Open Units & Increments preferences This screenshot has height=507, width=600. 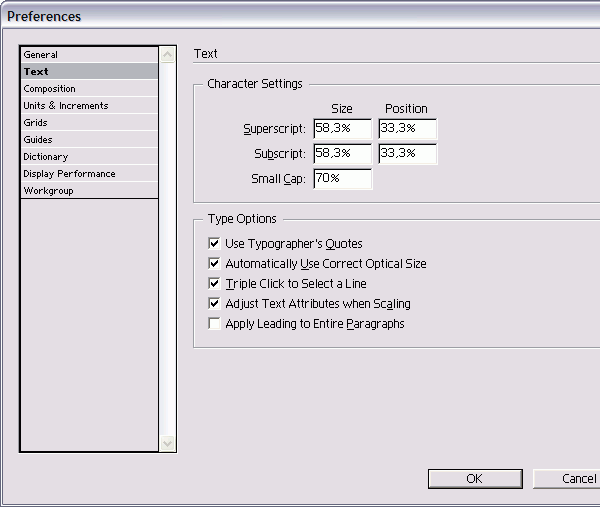pos(66,106)
